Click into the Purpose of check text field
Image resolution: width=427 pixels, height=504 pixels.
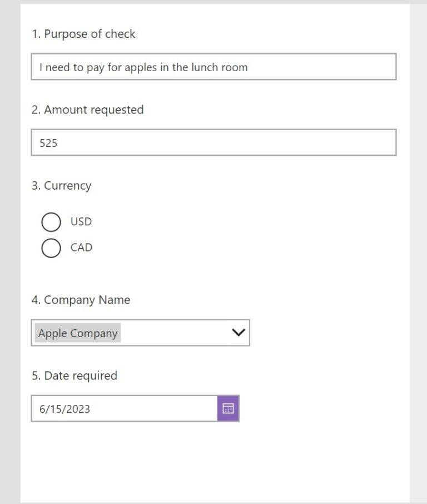click(213, 67)
